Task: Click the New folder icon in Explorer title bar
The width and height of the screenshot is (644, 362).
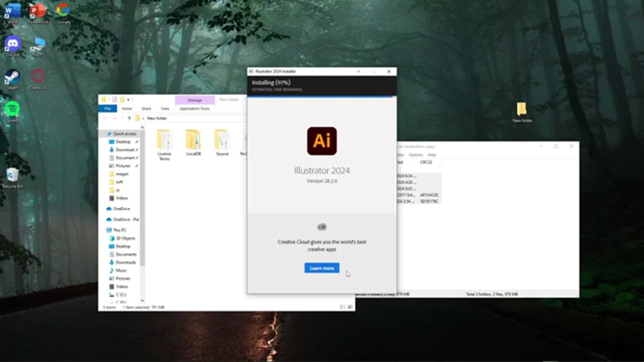Action: tap(122, 100)
